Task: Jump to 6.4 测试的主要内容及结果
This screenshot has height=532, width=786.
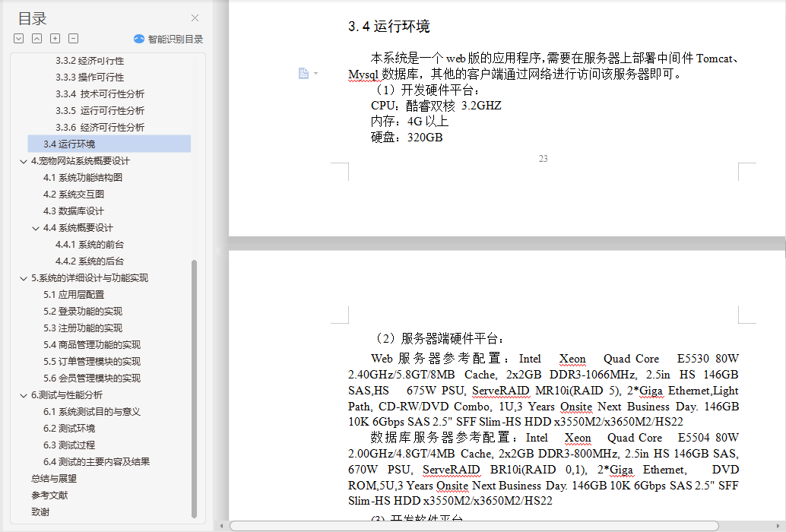Action: point(97,462)
